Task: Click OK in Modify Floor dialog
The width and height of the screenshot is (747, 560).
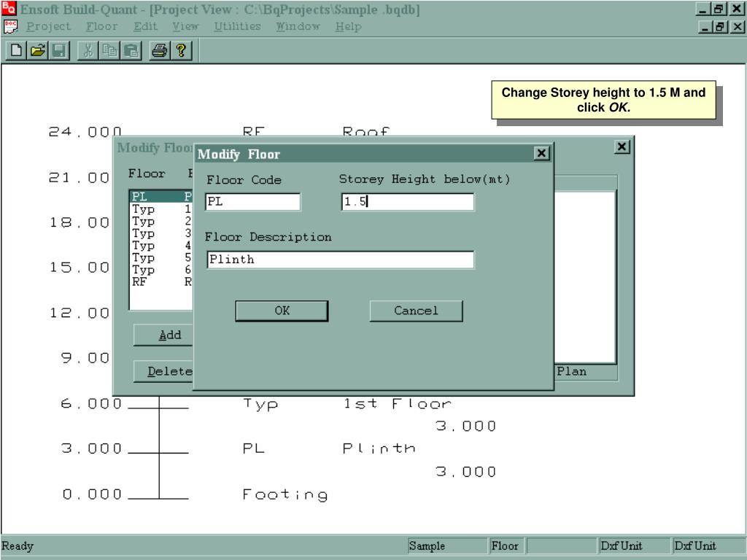Action: pyautogui.click(x=282, y=311)
